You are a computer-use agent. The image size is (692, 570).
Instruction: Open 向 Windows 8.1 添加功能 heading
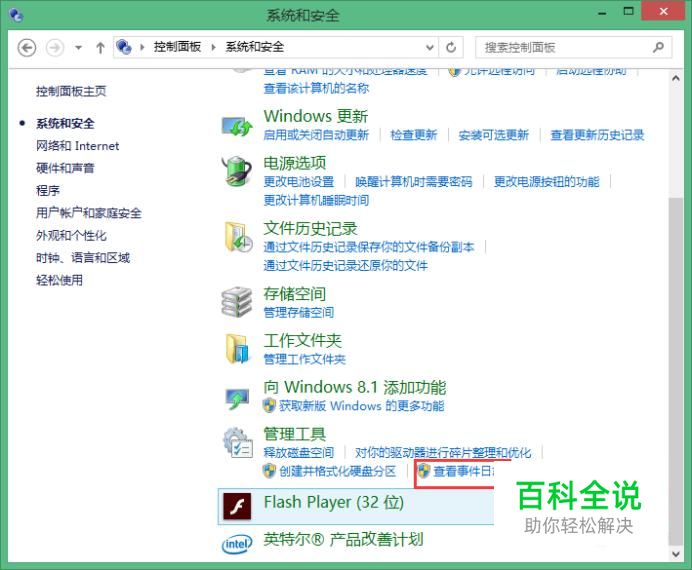(355, 387)
